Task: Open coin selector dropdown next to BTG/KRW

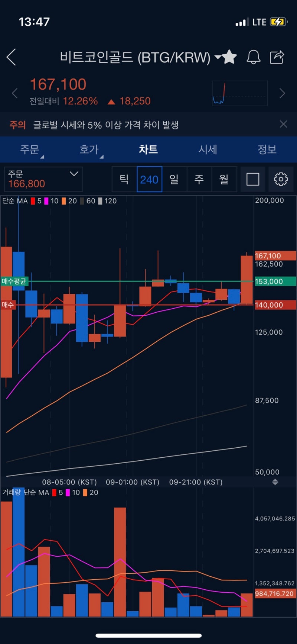Action: tap(218, 57)
